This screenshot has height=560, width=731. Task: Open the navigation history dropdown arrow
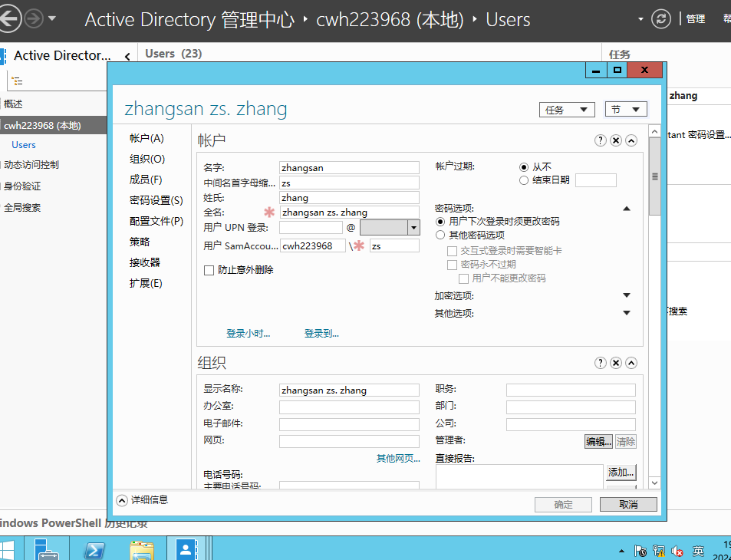(x=52, y=19)
